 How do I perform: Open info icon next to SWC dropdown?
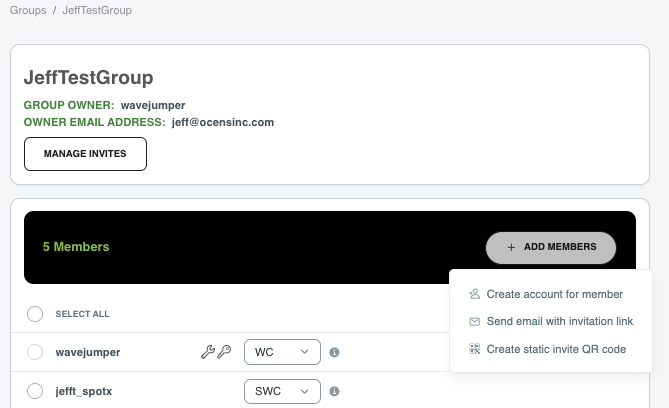(x=334, y=391)
